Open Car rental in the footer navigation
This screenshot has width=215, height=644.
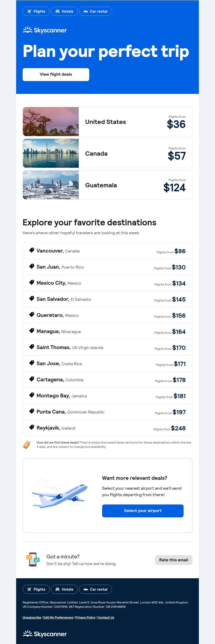[x=95, y=589]
